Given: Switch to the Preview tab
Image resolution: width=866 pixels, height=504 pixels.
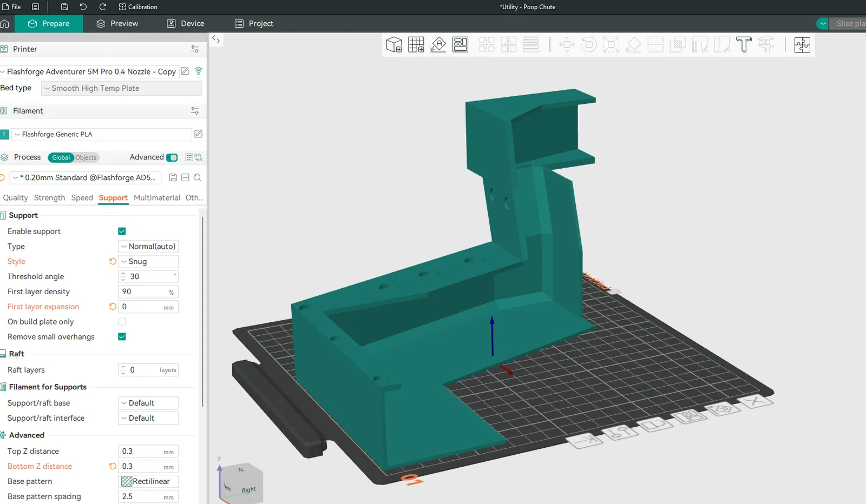Looking at the screenshot, I should pyautogui.click(x=117, y=23).
